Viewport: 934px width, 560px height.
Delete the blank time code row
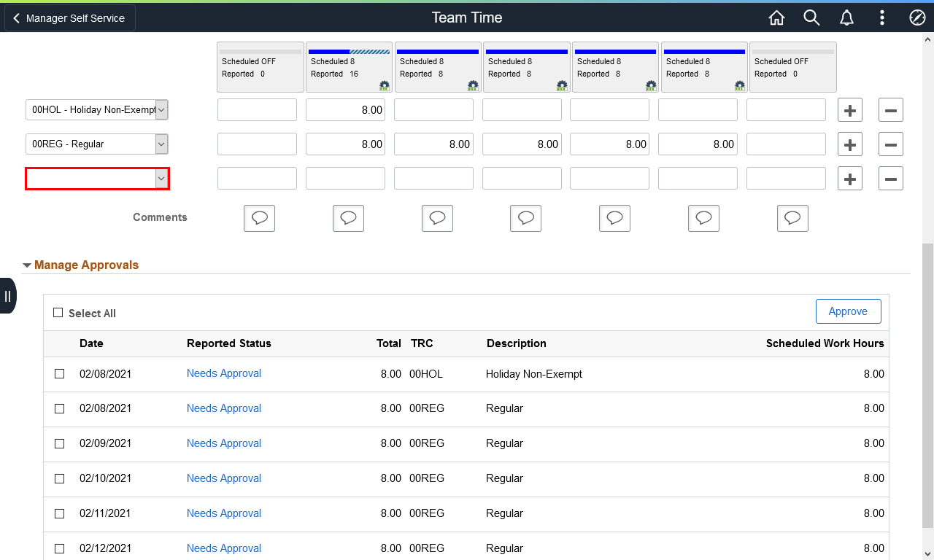891,179
